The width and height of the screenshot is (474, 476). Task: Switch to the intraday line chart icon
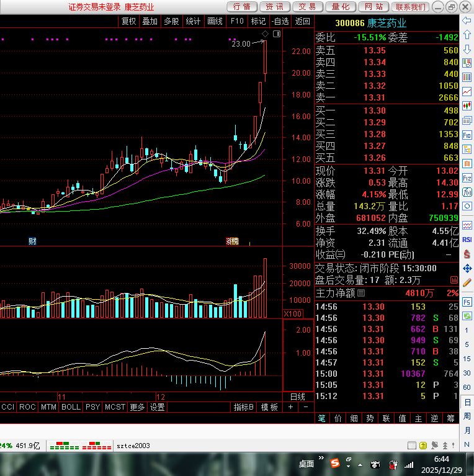[467, 92]
